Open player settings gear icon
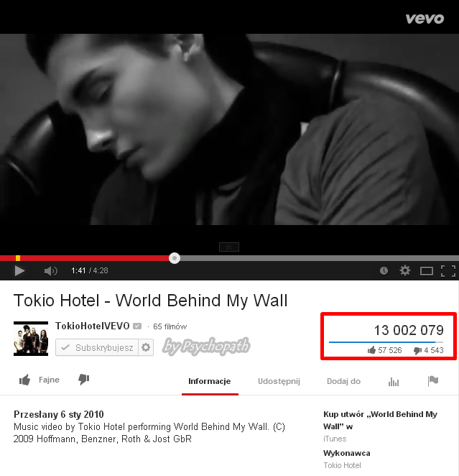This screenshot has height=476, width=459. 405,270
